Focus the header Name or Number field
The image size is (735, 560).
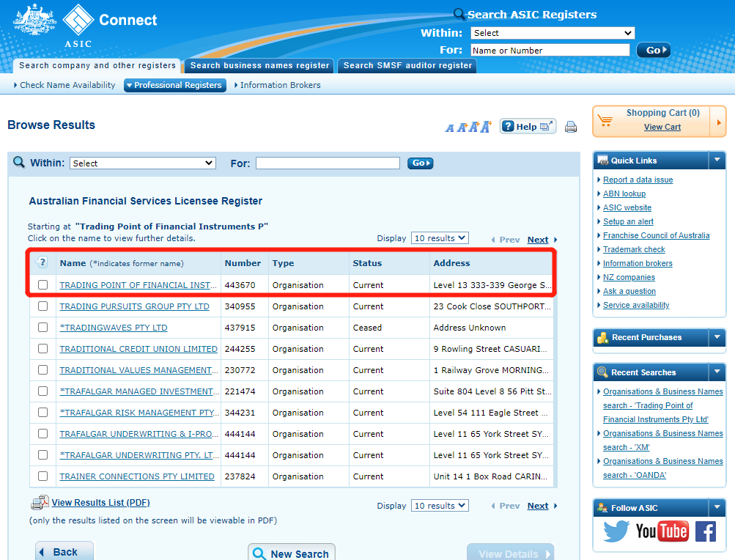[550, 50]
